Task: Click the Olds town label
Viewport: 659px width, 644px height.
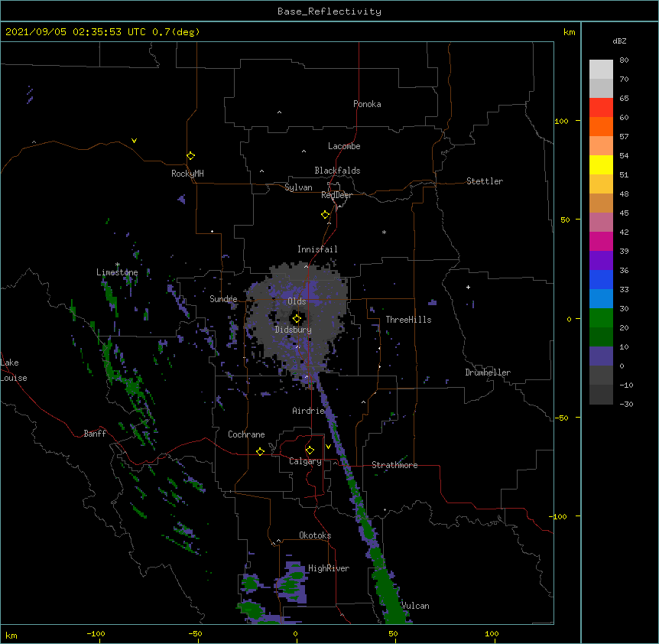Action: click(x=297, y=301)
